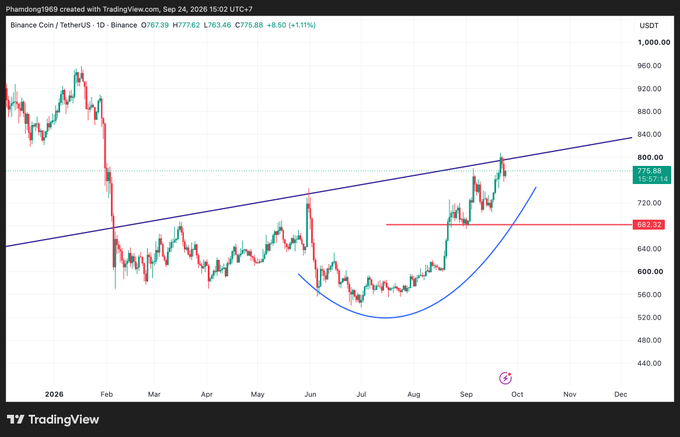Click the Jun date axis label
This screenshot has width=680, height=437.
tap(310, 395)
